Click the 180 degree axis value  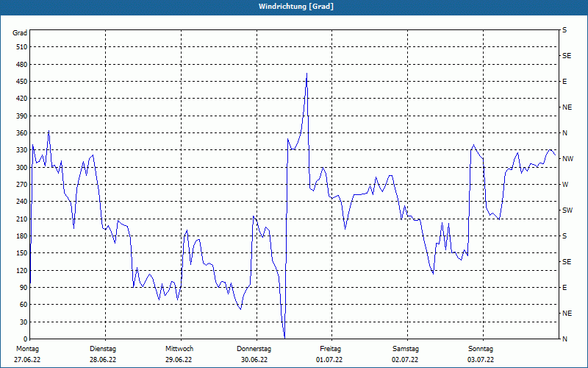point(21,236)
